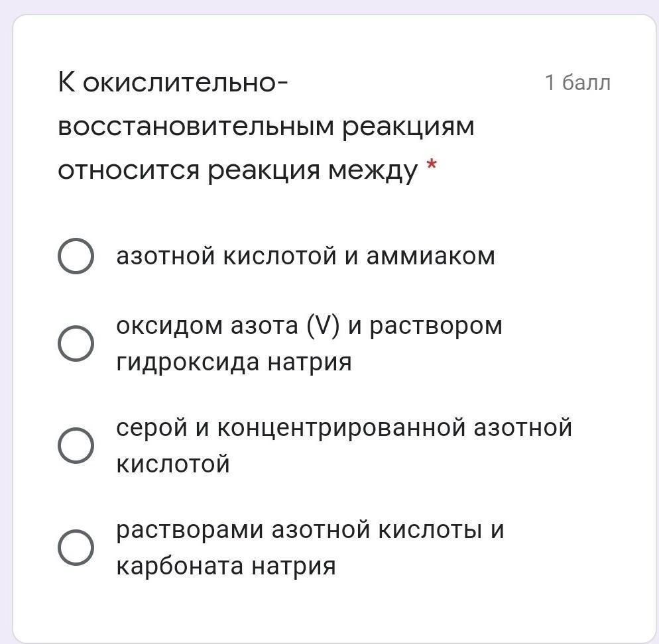This screenshot has height=644, width=659.
Task: Choose radio circle next to оксидом азота (V)
Action: [x=76, y=343]
